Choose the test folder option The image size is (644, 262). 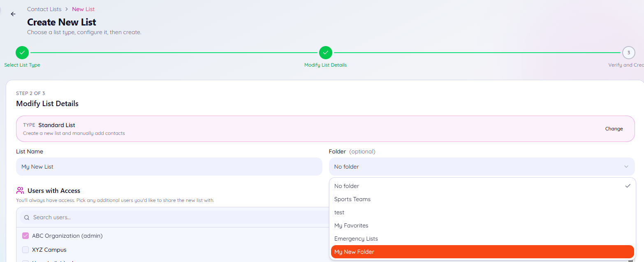[482, 212]
